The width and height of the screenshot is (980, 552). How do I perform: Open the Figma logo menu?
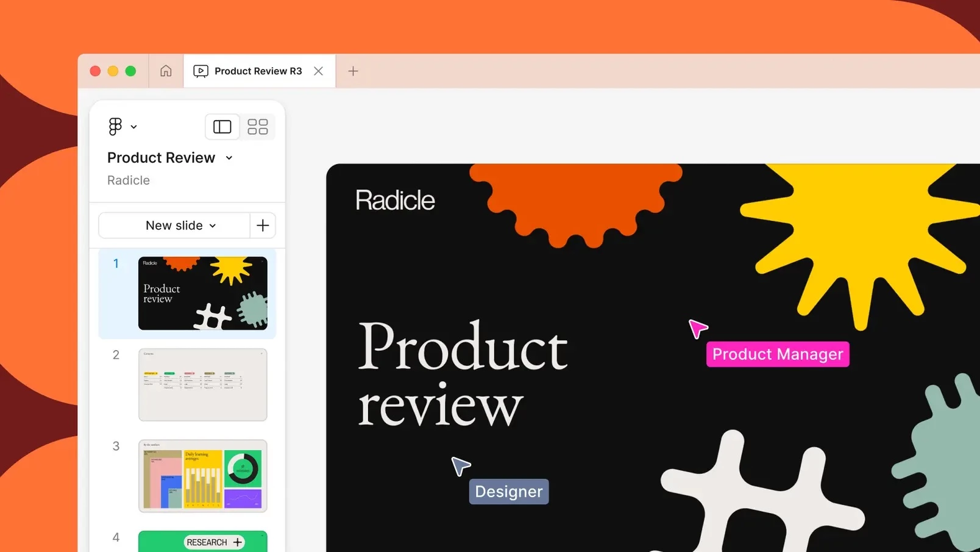click(x=115, y=126)
